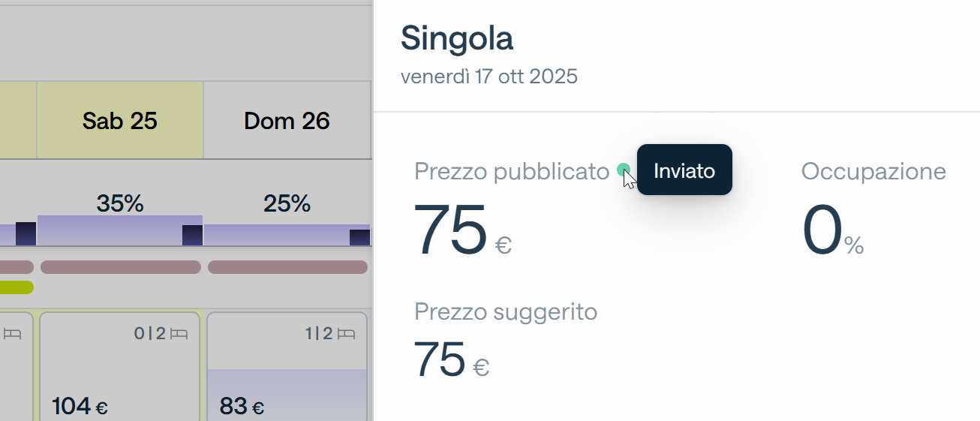This screenshot has width=980, height=421.
Task: Click the mauve bar under Dom 26
Action: coord(287,267)
